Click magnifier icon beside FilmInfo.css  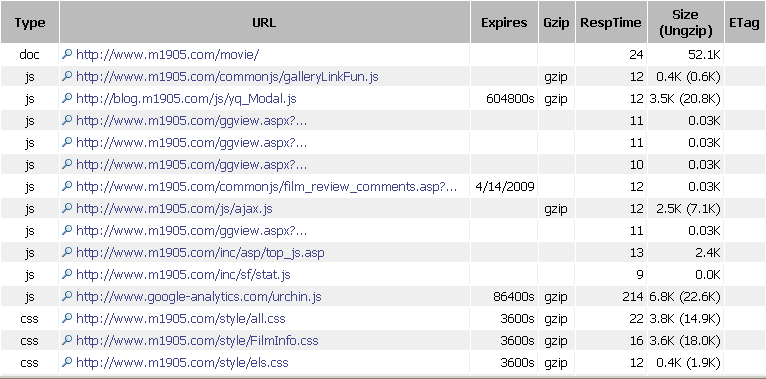[67, 340]
